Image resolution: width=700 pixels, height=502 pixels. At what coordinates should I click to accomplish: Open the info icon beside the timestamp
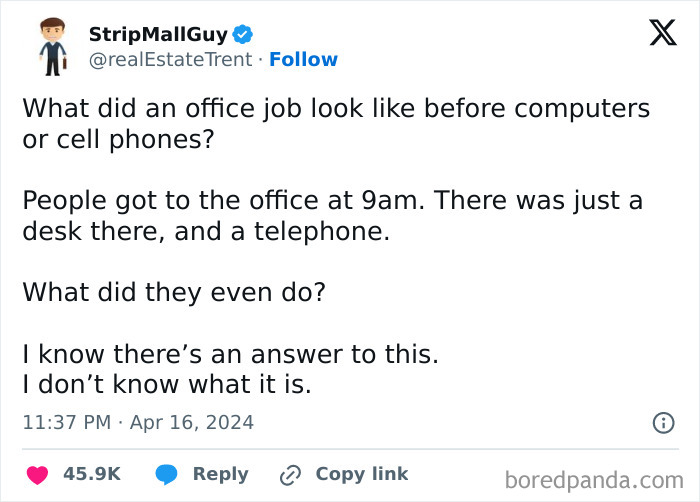click(x=663, y=423)
